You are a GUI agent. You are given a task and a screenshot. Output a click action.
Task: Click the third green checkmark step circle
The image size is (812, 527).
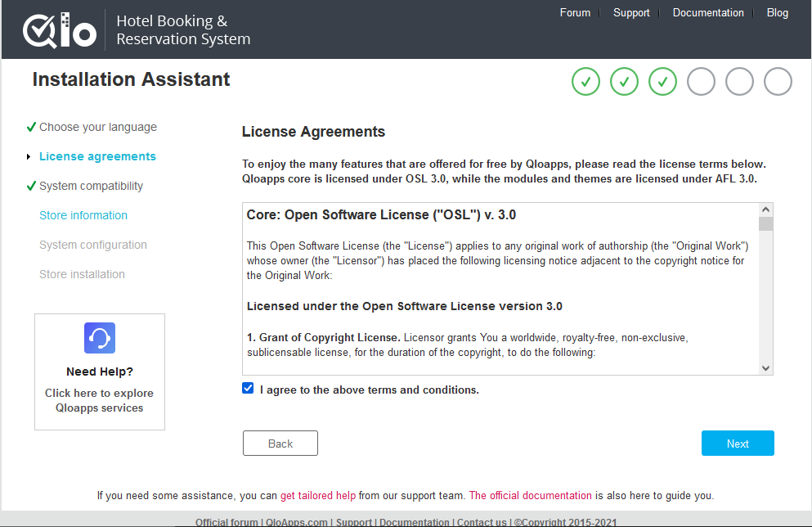tap(662, 81)
